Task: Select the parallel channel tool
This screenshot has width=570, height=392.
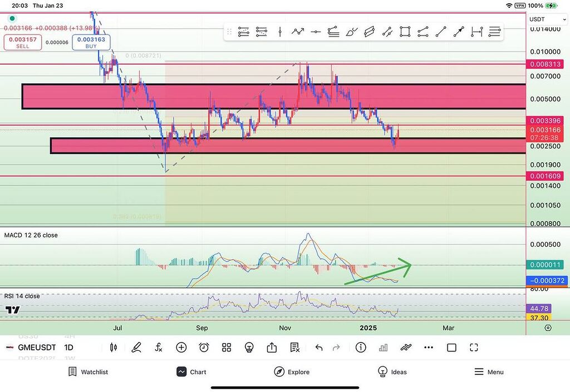Action: click(370, 32)
